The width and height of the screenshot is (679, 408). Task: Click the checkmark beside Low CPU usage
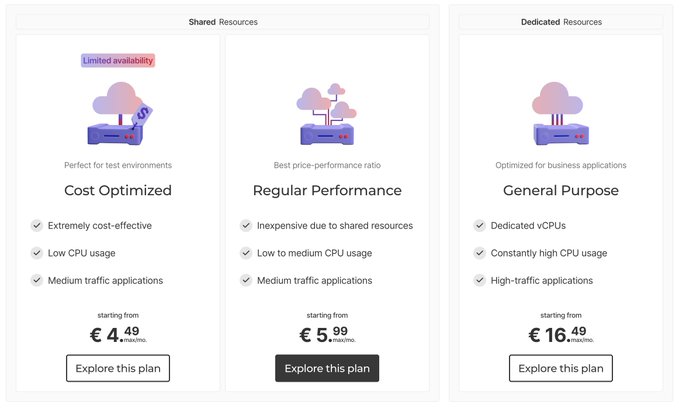37,253
